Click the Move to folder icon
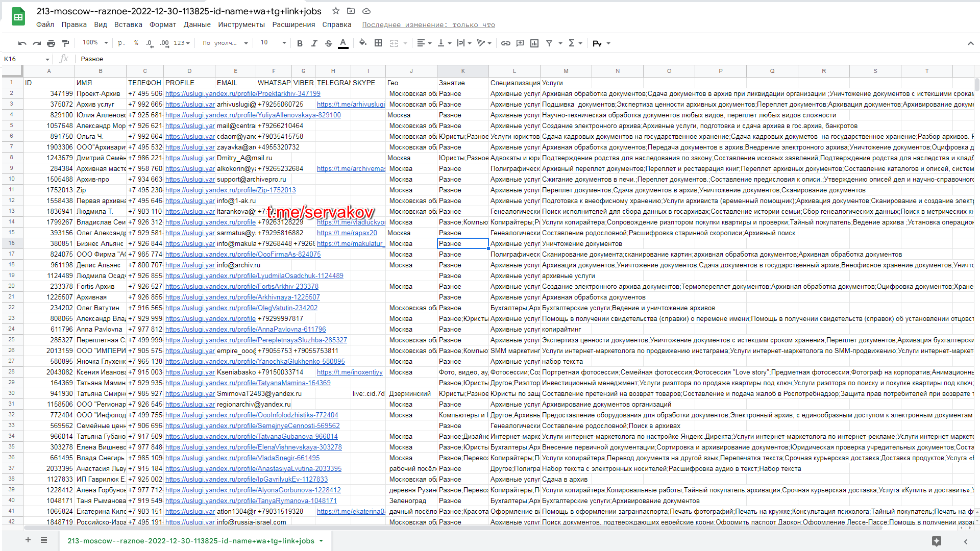The height and width of the screenshot is (551, 980). pos(351,11)
